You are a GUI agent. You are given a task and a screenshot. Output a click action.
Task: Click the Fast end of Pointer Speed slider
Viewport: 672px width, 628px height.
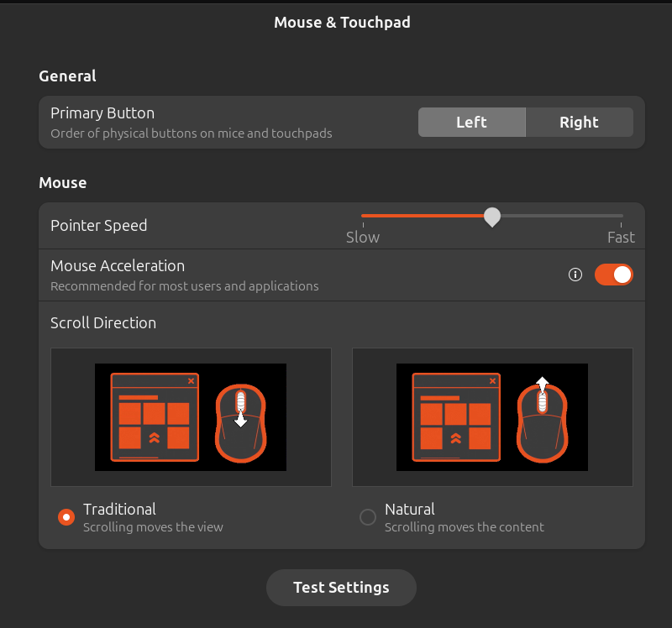pos(621,237)
